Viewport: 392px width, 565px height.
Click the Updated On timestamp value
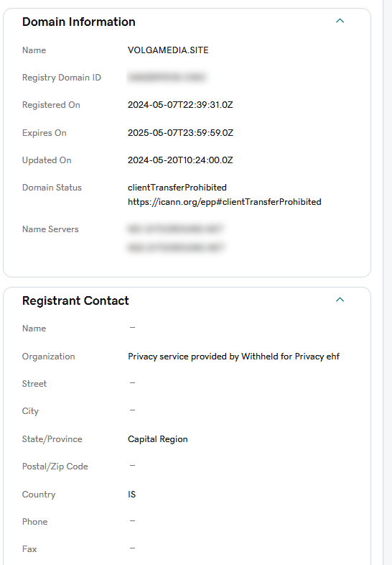click(180, 160)
